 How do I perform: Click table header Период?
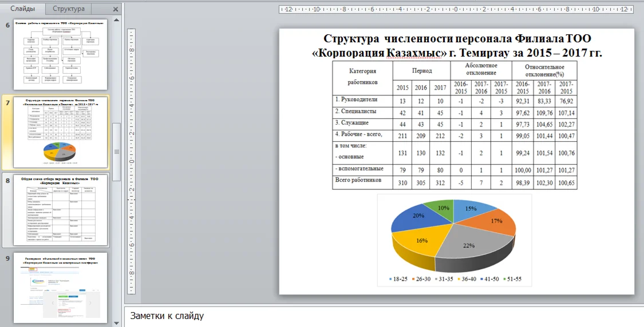pos(422,70)
